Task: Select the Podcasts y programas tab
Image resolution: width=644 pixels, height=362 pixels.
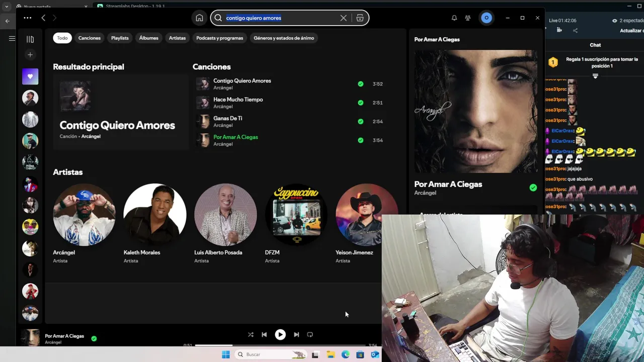Action: click(x=219, y=38)
